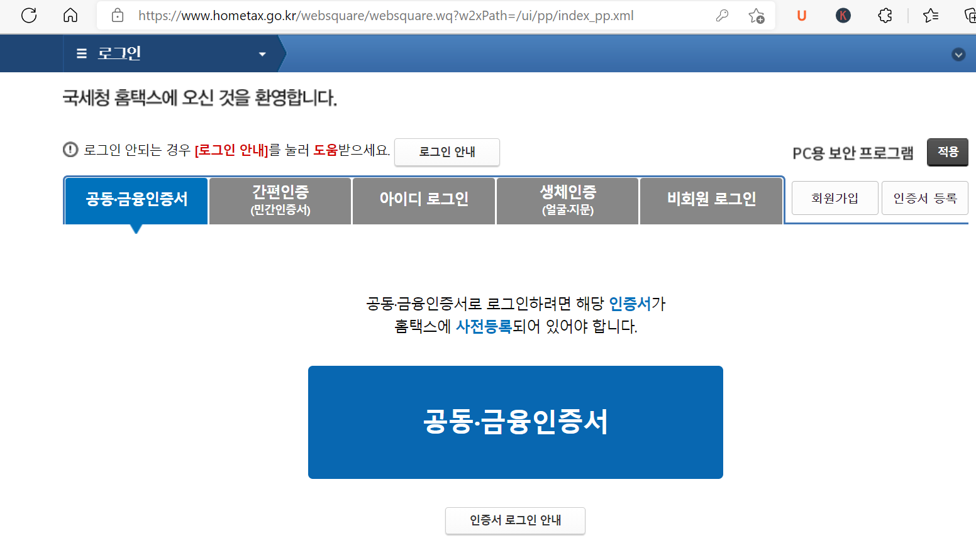Viewport: 976px width, 560px height.
Task: Click the 인증서 등록 button
Action: [924, 198]
